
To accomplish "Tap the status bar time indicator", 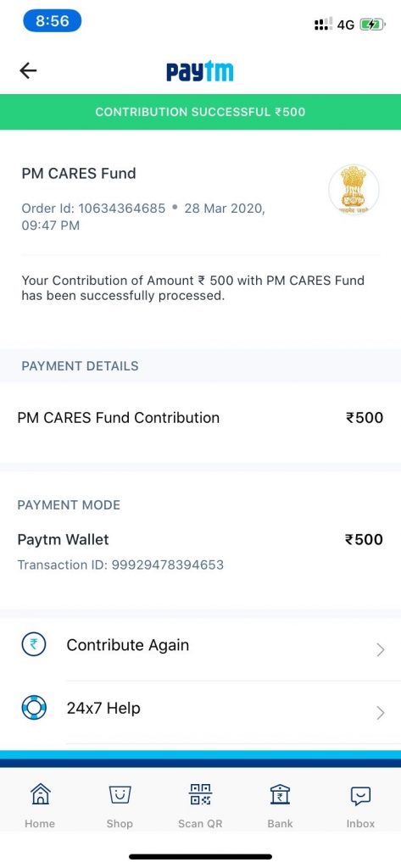I will point(52,21).
